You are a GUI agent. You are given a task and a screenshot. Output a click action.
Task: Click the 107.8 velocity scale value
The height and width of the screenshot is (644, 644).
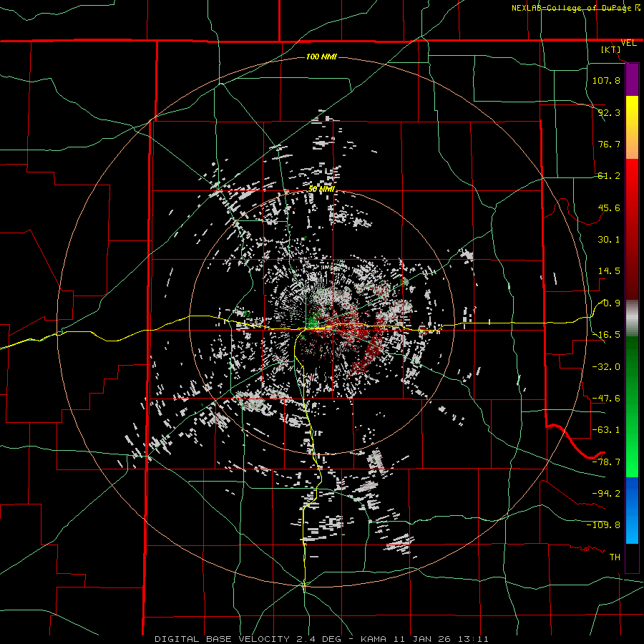606,80
